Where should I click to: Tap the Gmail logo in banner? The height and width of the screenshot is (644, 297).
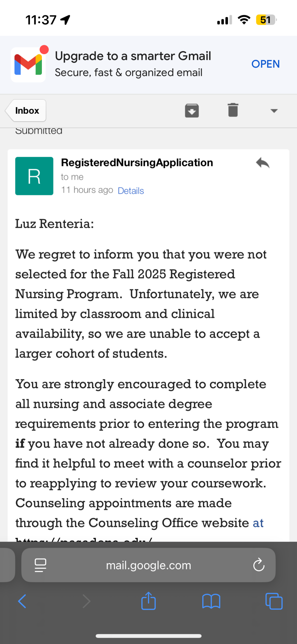tap(28, 65)
